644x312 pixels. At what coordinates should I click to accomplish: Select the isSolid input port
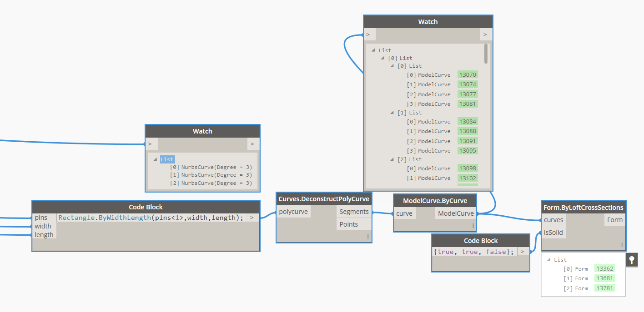[x=553, y=233]
